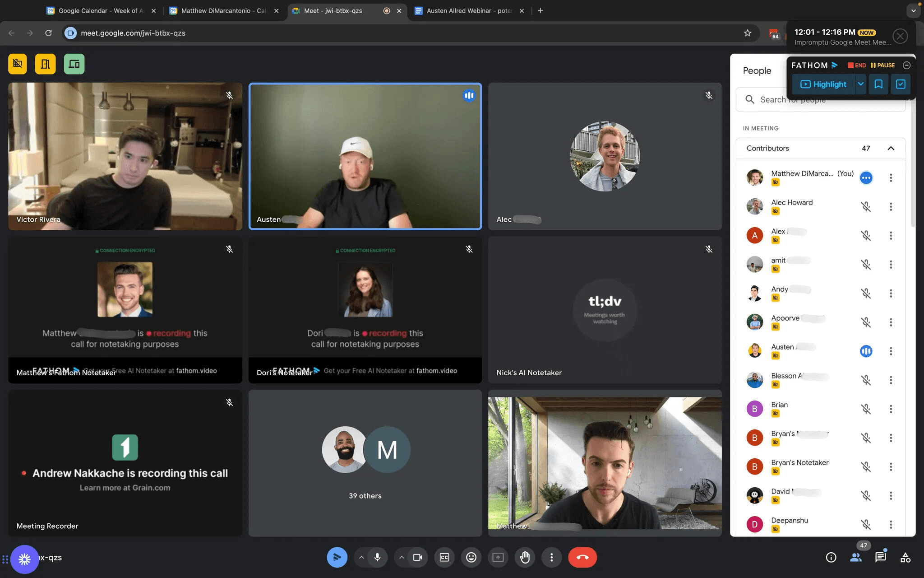The image size is (924, 578).
Task: Click the present screen icon
Action: coord(498,557)
